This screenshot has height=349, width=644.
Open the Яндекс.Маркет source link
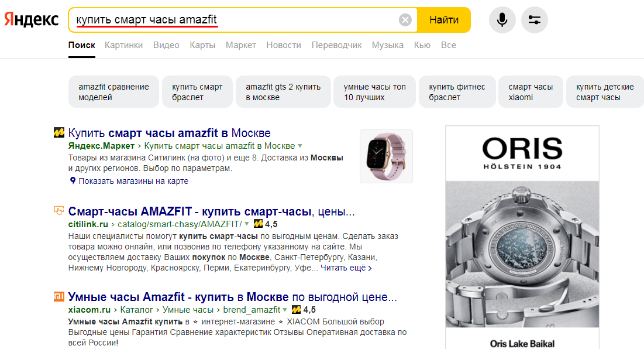101,146
